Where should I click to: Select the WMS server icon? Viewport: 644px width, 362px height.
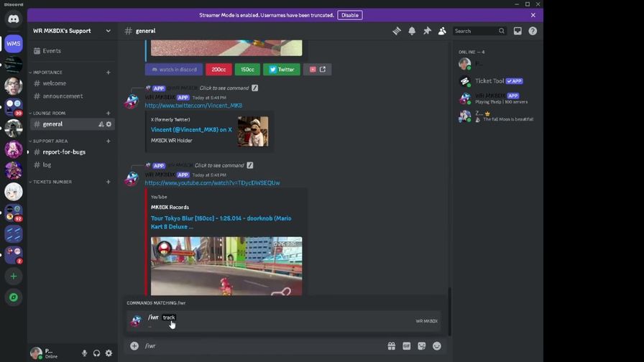pos(14,44)
